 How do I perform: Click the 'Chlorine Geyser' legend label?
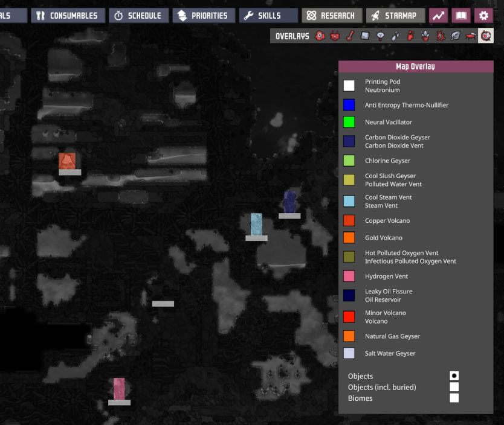pos(387,161)
